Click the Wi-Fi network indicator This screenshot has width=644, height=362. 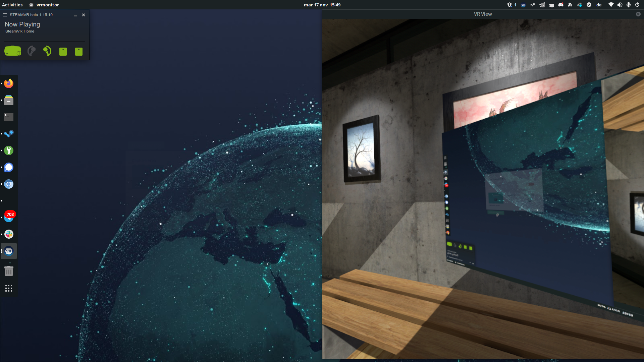tap(611, 5)
